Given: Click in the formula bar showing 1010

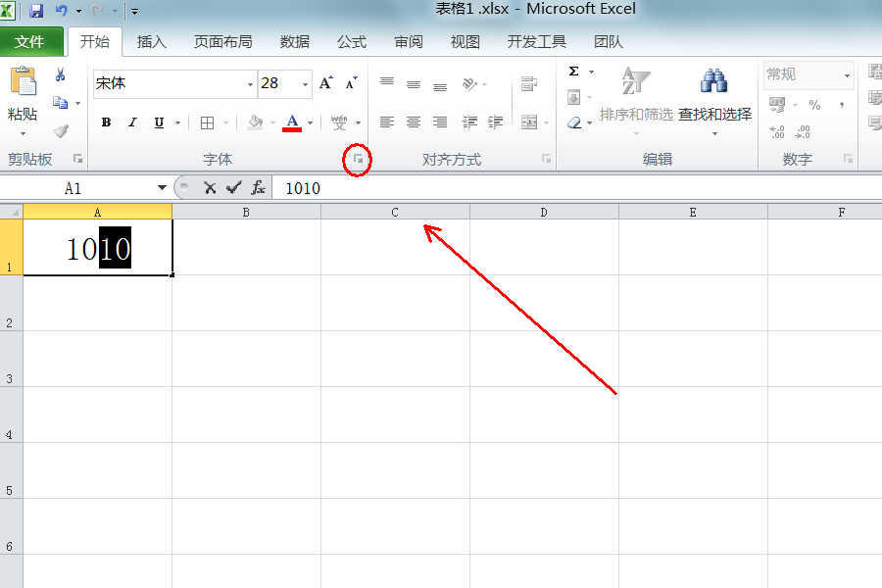Looking at the screenshot, I should (577, 188).
